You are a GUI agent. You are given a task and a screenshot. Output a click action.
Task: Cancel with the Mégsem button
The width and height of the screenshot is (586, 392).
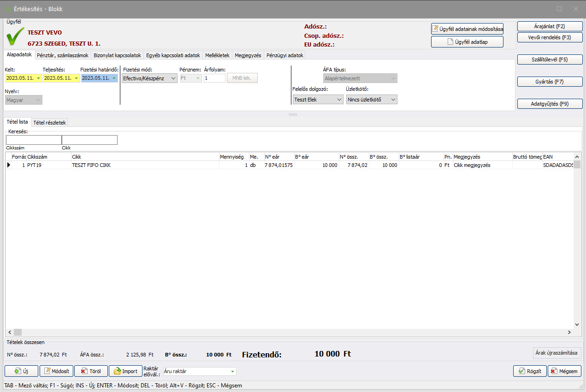tap(564, 371)
